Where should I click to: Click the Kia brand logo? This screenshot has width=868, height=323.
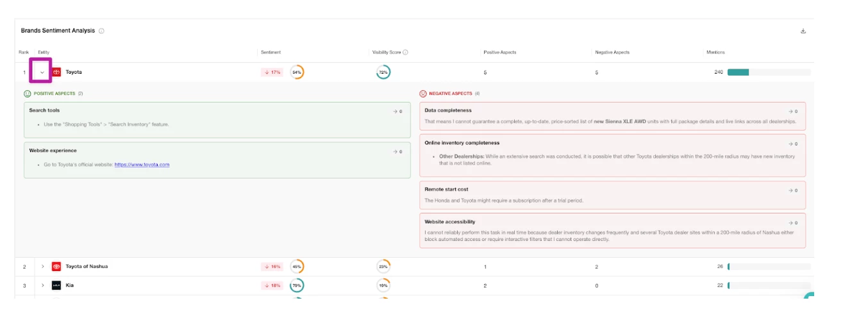coord(56,285)
